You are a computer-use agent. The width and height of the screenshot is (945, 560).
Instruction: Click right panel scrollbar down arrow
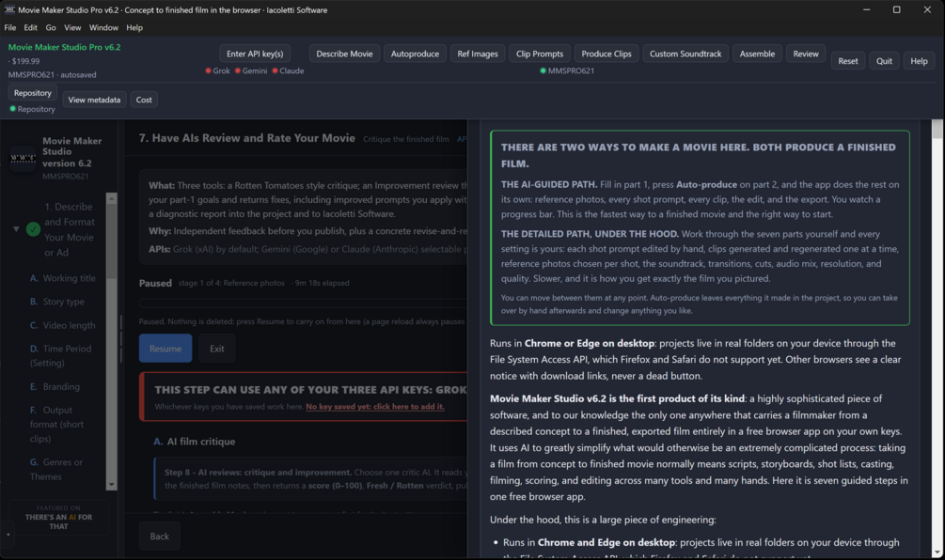937,552
